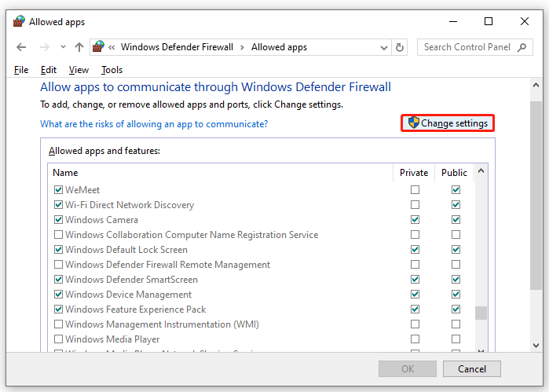Click the Change settings button
This screenshot has height=392, width=549.
pyautogui.click(x=448, y=123)
